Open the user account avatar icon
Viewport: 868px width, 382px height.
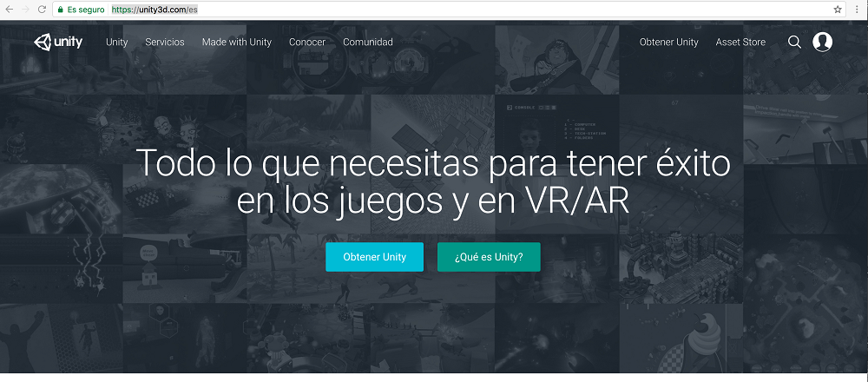click(x=823, y=42)
